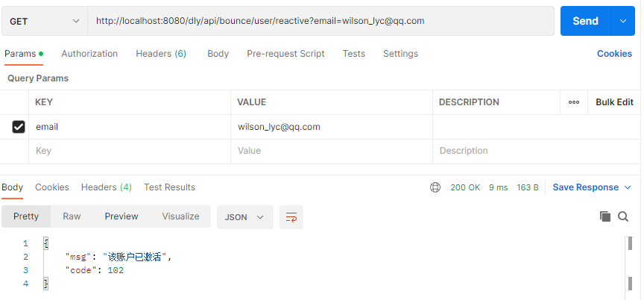Click the empty Key placeholder field
Screen dimensions: 644x300
[130, 151]
